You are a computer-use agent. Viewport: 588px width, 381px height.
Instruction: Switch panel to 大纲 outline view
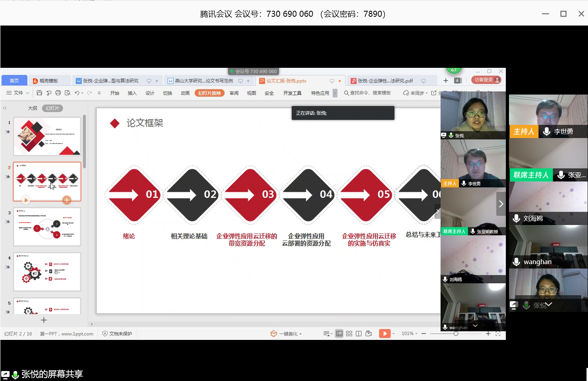(x=32, y=108)
